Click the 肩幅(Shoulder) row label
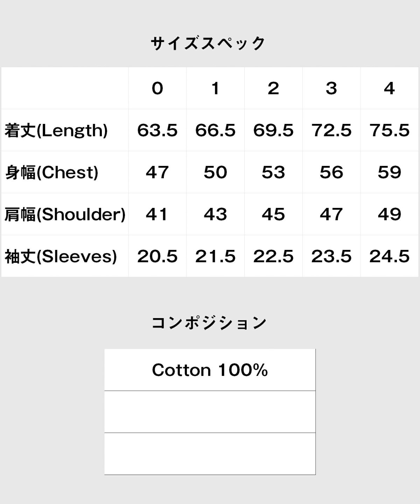 point(65,214)
